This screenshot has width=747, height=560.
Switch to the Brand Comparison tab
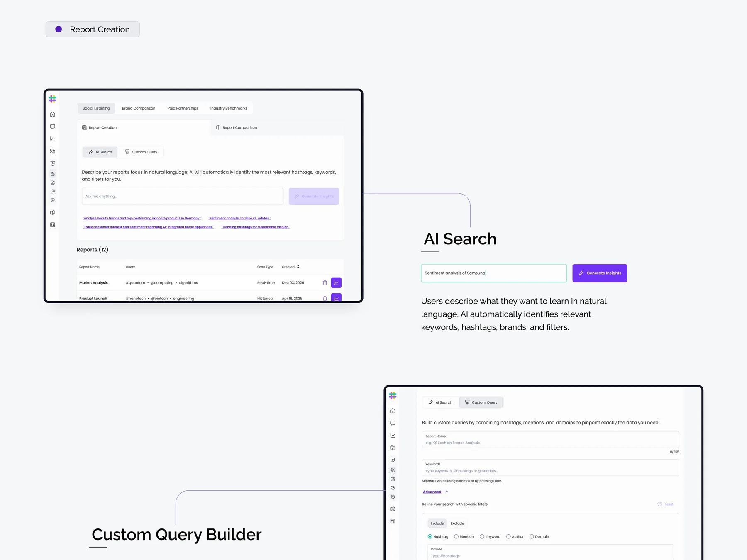coord(139,108)
